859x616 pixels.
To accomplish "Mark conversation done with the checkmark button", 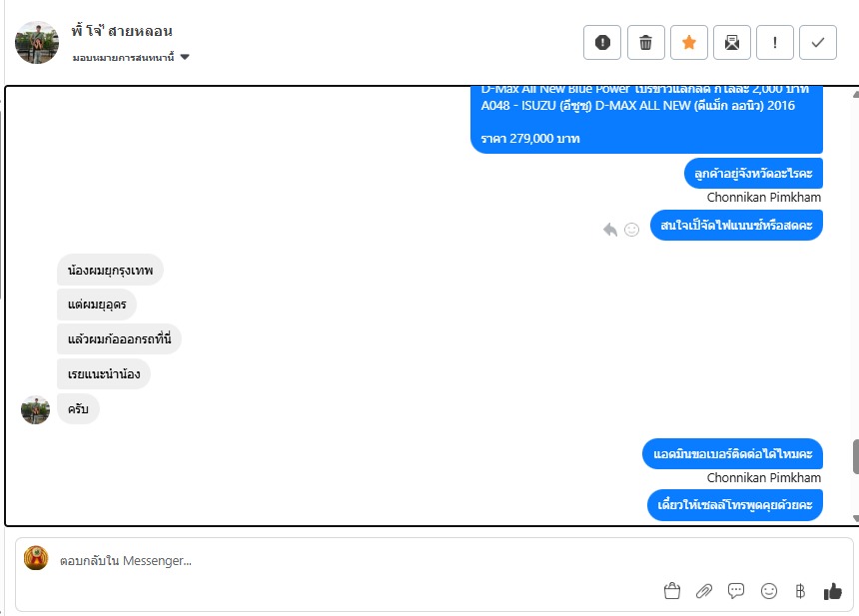I will point(818,42).
